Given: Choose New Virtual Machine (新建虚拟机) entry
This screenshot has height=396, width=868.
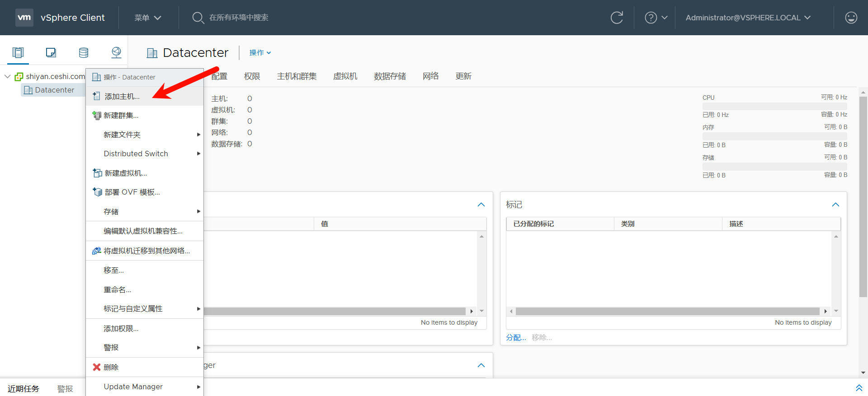Looking at the screenshot, I should click(145, 173).
